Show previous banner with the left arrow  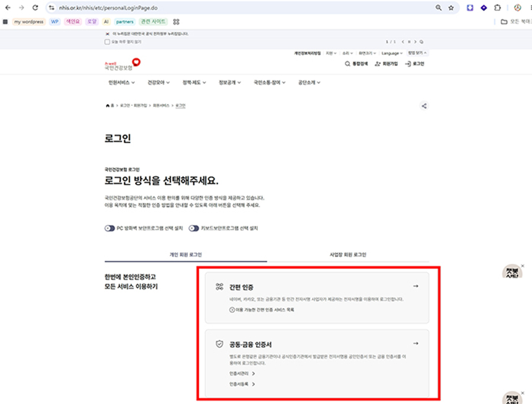point(403,42)
